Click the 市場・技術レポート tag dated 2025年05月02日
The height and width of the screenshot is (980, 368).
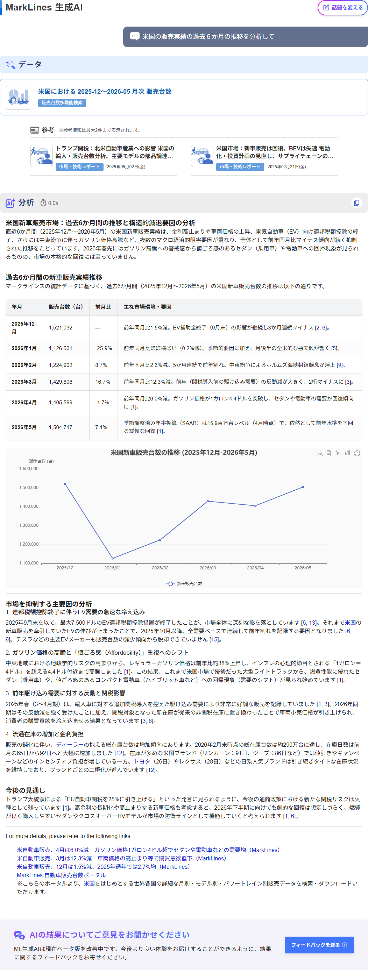tap(79, 166)
